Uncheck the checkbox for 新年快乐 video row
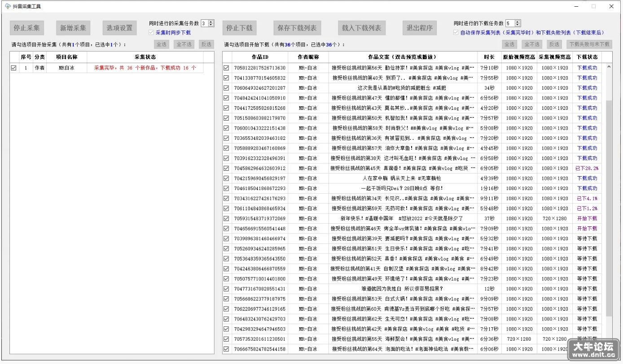 pos(226,219)
